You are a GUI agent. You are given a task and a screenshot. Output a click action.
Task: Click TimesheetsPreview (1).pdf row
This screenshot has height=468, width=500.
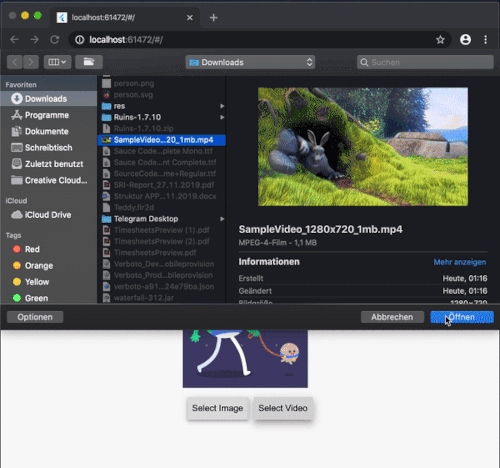click(x=162, y=230)
